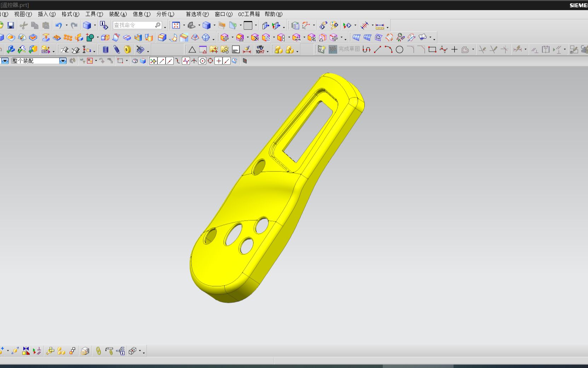Open the 装配(A) menu
This screenshot has height=368, width=588.
coord(118,14)
